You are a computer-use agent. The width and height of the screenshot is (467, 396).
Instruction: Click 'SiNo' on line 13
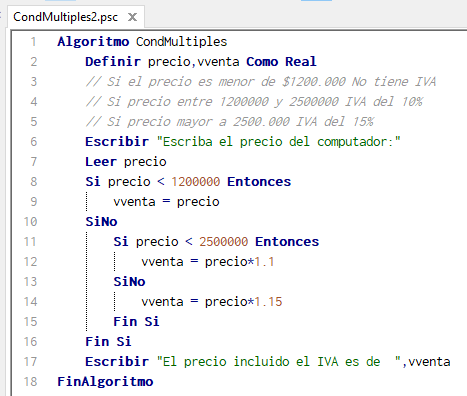click(129, 282)
